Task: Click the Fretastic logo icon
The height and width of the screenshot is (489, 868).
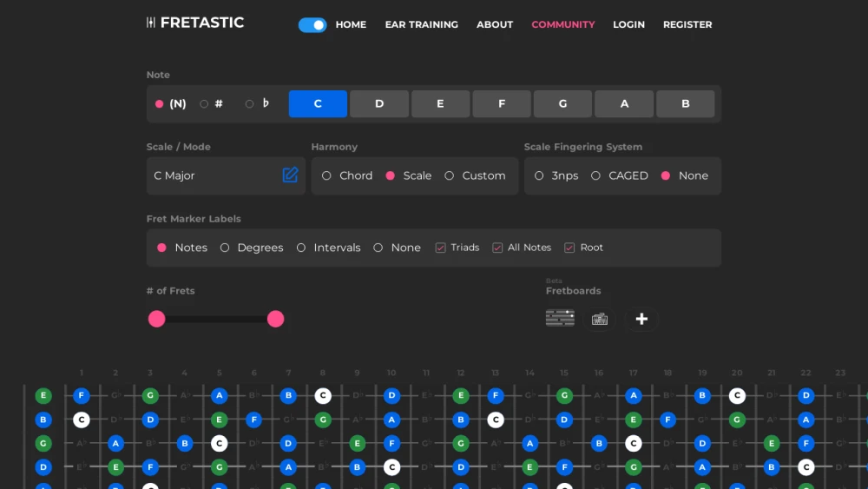Action: [x=150, y=23]
